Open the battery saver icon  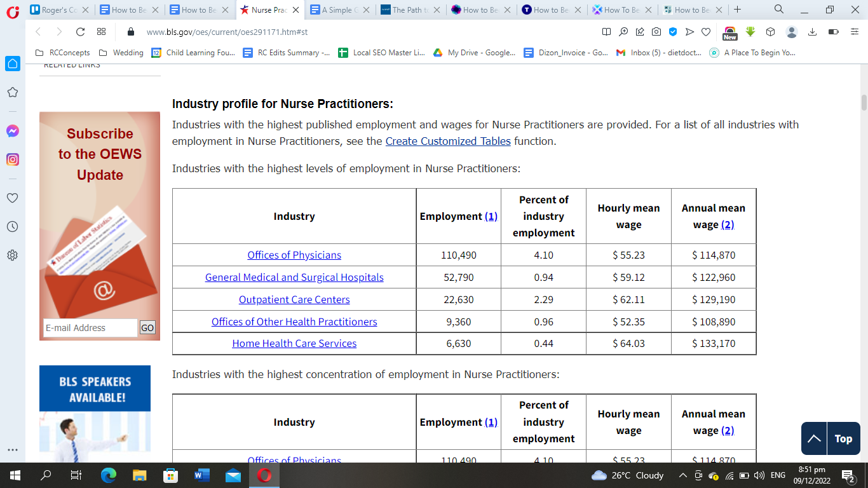click(x=834, y=32)
